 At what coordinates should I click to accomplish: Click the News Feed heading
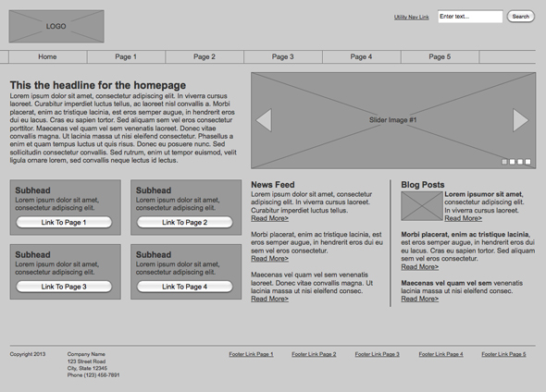[x=273, y=185]
